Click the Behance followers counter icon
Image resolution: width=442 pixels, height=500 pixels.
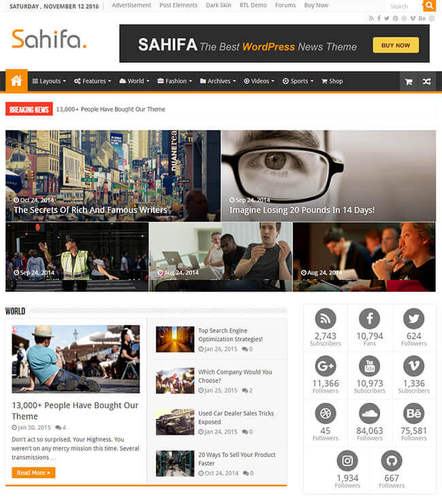pos(414,413)
